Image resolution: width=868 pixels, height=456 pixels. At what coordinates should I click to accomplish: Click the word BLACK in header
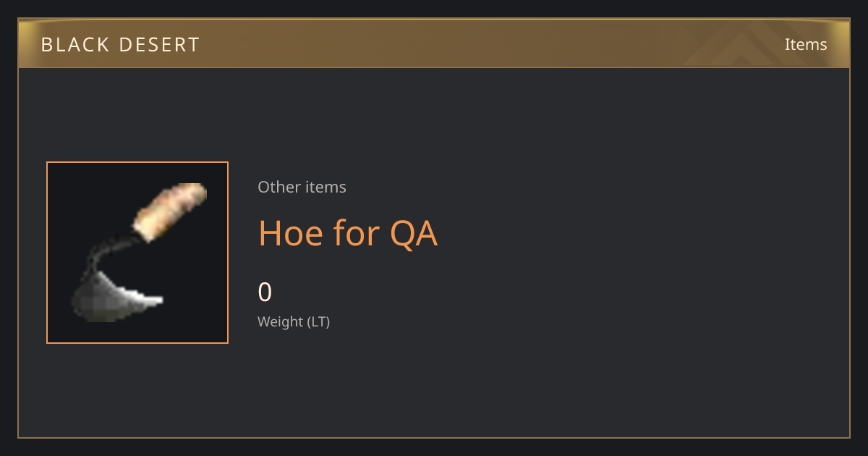coord(75,45)
